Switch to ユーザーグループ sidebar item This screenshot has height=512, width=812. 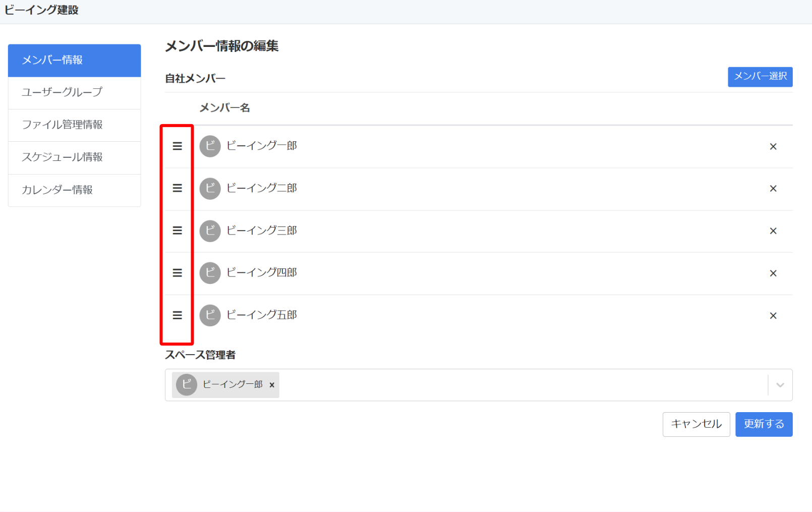74,93
